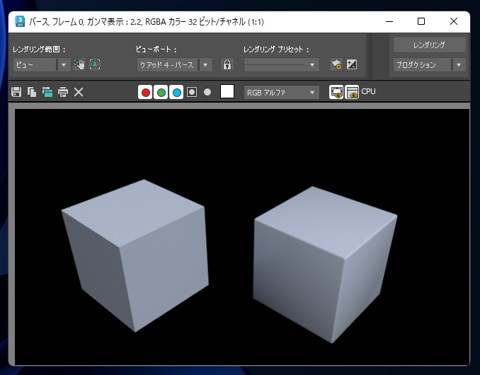Open the レンダリング範囲 ビュー dropdown
The height and width of the screenshot is (375, 480).
42,65
